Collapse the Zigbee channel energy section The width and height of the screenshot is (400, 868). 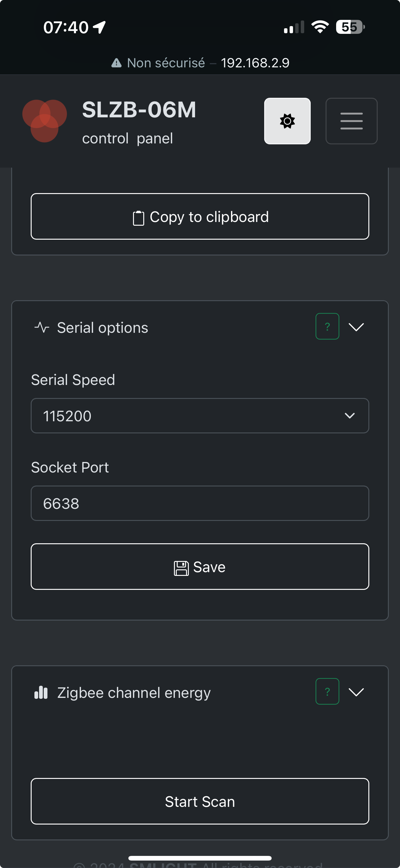click(x=356, y=692)
